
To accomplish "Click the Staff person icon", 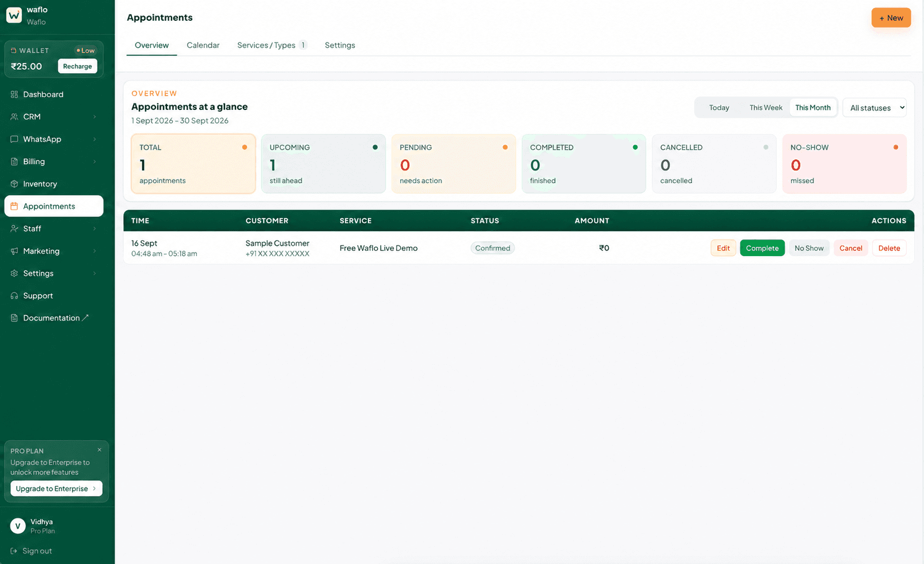I will [x=14, y=228].
